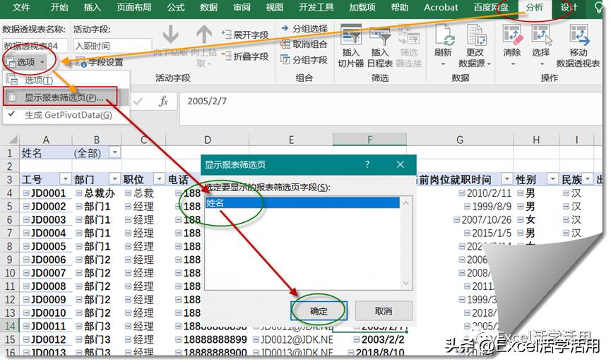
Task: Click the 折叠字段 collapse field icon
Action: click(227, 56)
